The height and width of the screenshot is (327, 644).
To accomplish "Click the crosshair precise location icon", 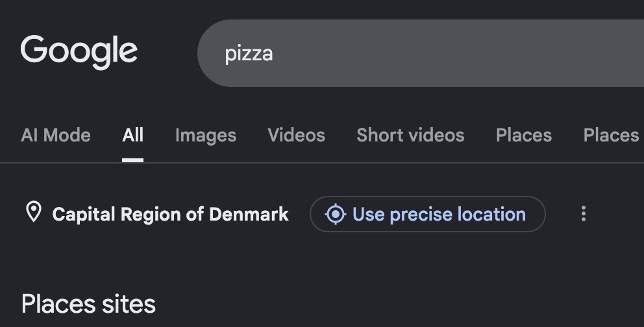I will (x=336, y=214).
